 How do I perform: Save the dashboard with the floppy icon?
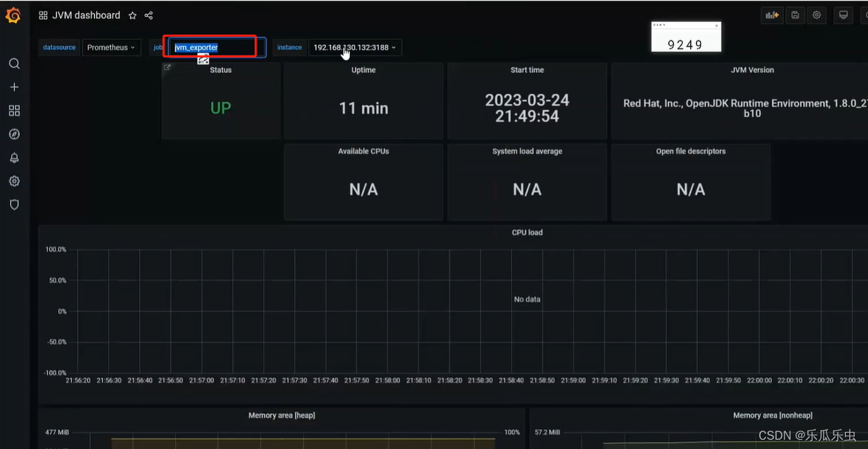pyautogui.click(x=795, y=15)
